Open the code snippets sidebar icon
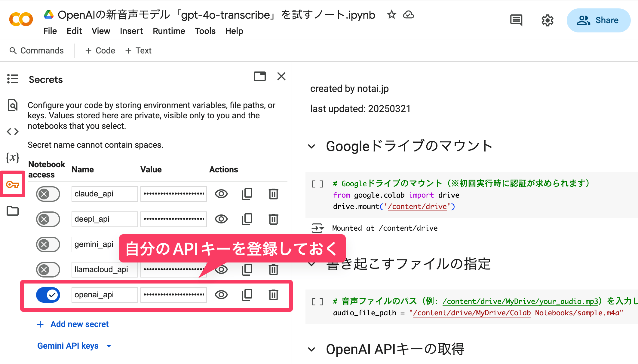The image size is (638, 364). click(x=13, y=132)
